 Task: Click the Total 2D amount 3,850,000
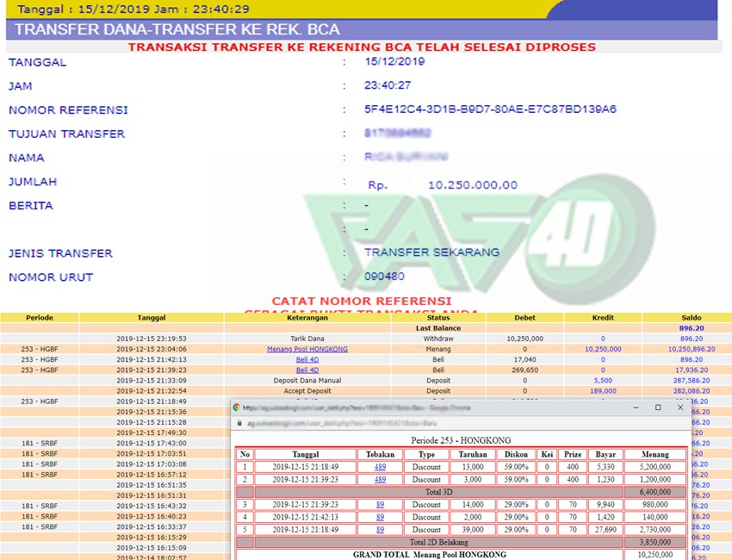pos(655,542)
